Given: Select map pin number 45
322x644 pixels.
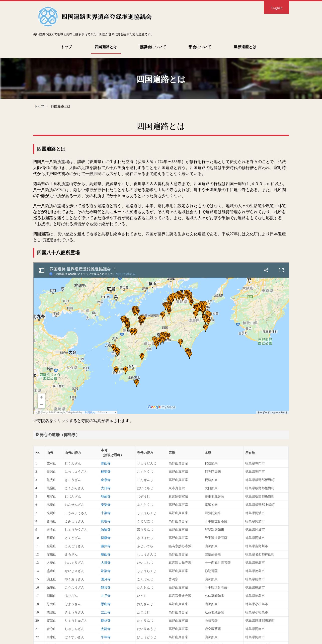Looking at the screenshot, I should tap(135, 332).
